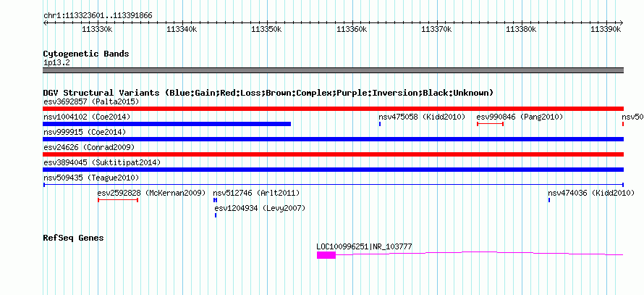644x295 pixels.
Task: Click the magenta LOC100996251 exon block
Action: [x=326, y=255]
